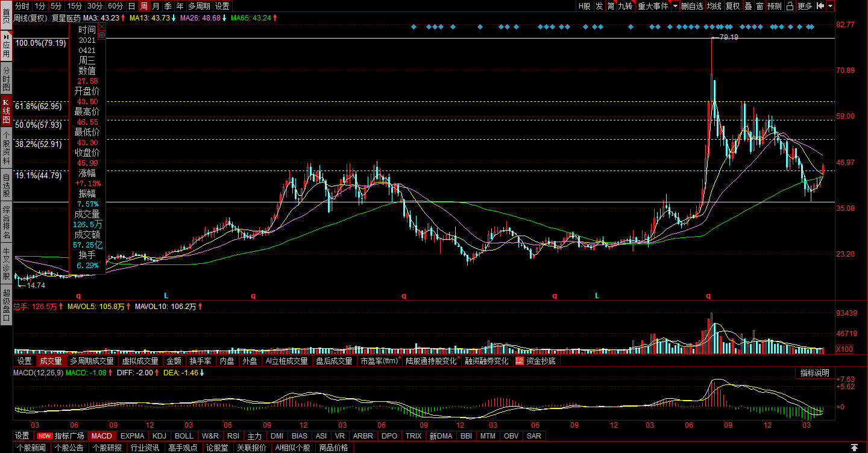Open 商品价格 bottom tab

(x=333, y=448)
